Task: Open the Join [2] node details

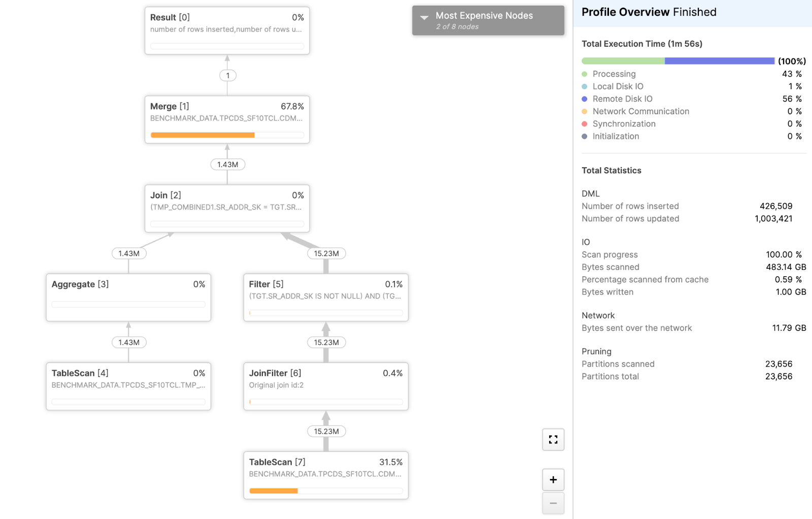Action: point(227,208)
